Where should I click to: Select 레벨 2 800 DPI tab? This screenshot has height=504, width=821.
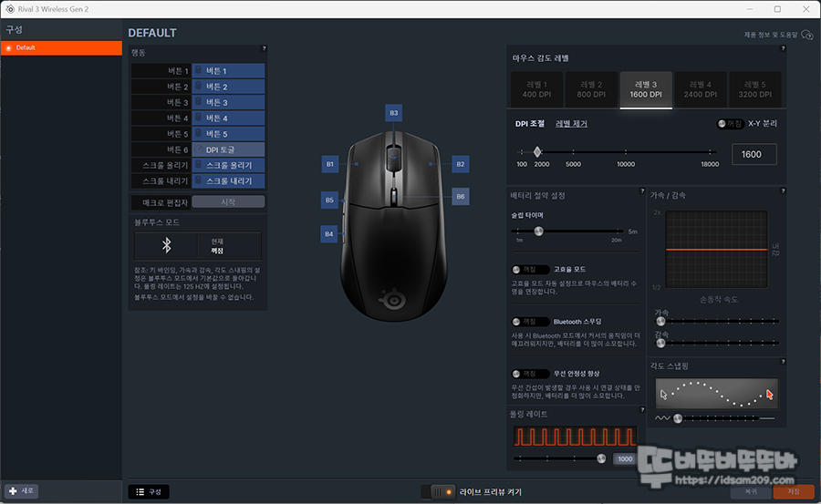(591, 89)
